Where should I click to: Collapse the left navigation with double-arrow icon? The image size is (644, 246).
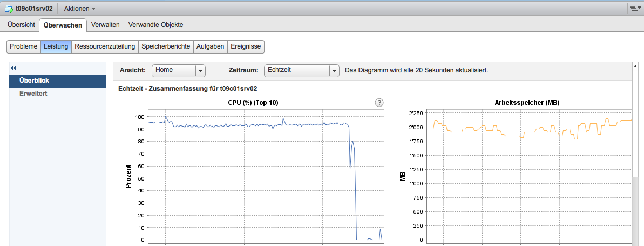click(13, 68)
